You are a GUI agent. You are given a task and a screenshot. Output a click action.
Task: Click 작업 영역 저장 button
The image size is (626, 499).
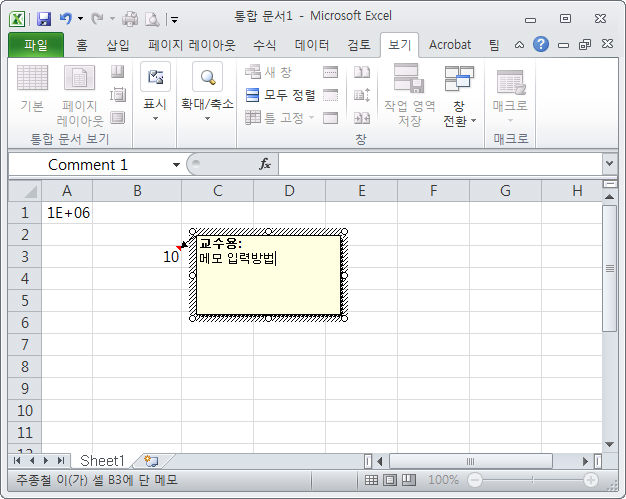click(x=409, y=95)
